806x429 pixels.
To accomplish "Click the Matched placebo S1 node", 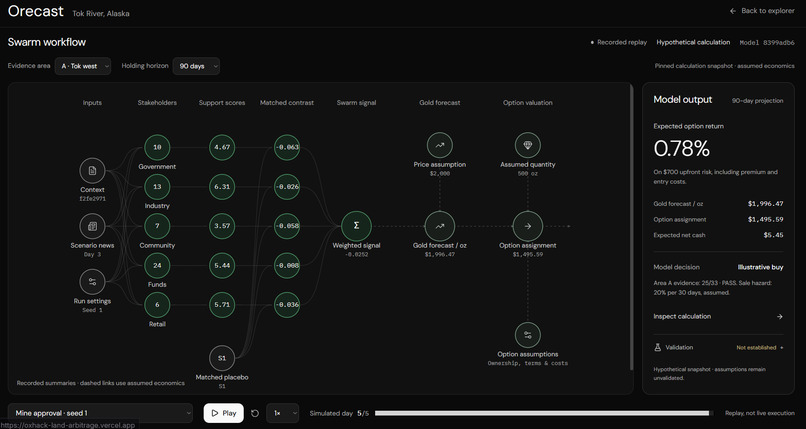I will (x=222, y=359).
